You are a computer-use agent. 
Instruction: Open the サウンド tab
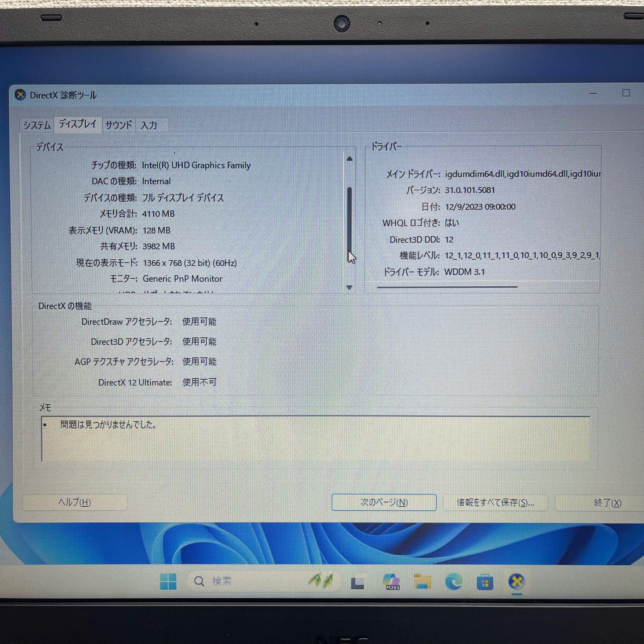pyautogui.click(x=119, y=125)
